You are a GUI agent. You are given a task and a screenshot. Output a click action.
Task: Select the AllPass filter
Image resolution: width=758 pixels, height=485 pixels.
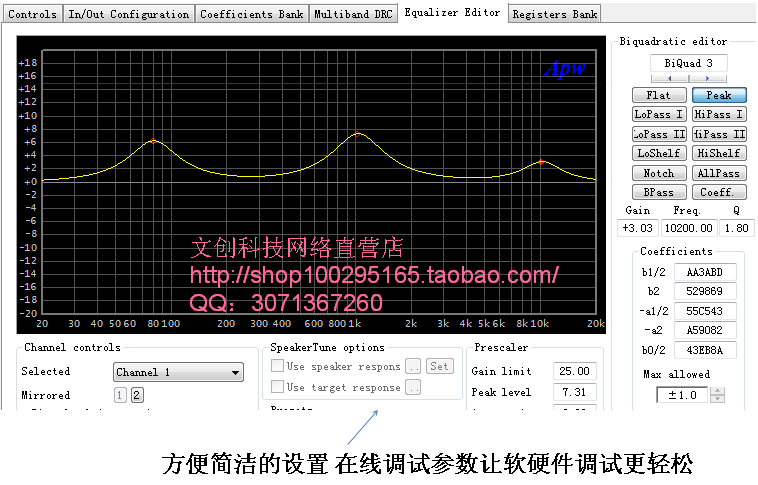tap(719, 173)
